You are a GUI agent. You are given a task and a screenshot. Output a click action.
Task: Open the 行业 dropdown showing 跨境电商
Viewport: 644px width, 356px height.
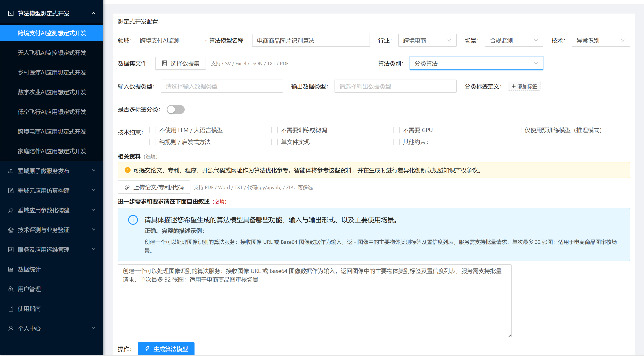[x=427, y=40]
